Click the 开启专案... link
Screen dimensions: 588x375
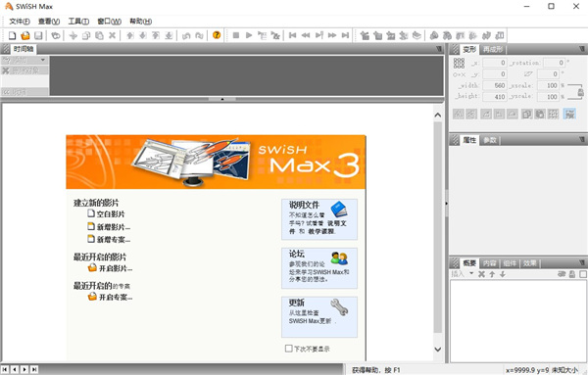click(x=116, y=297)
